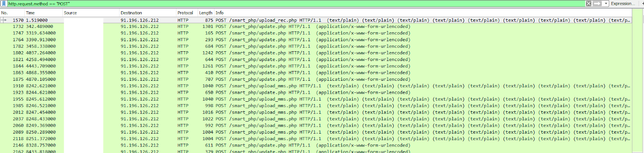This screenshot has width=644, height=153.
Task: Select packet 1570 upload_rec.php row
Action: tap(316, 20)
